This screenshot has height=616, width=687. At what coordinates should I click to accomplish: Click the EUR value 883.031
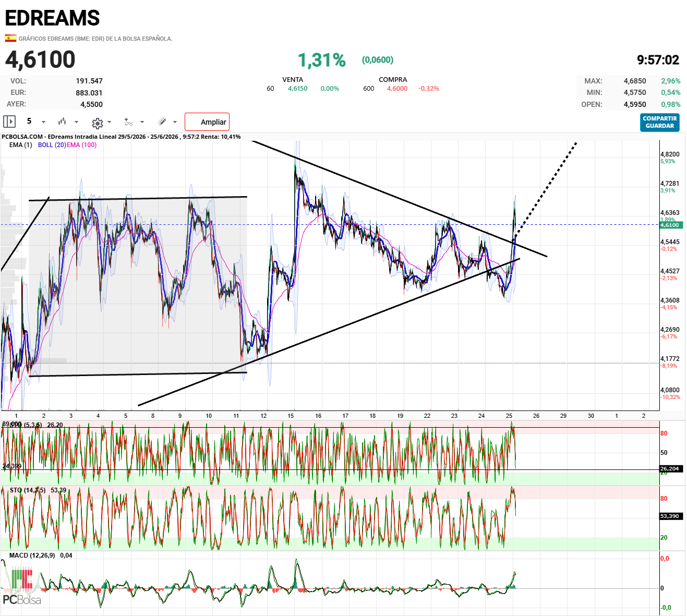coord(89,93)
